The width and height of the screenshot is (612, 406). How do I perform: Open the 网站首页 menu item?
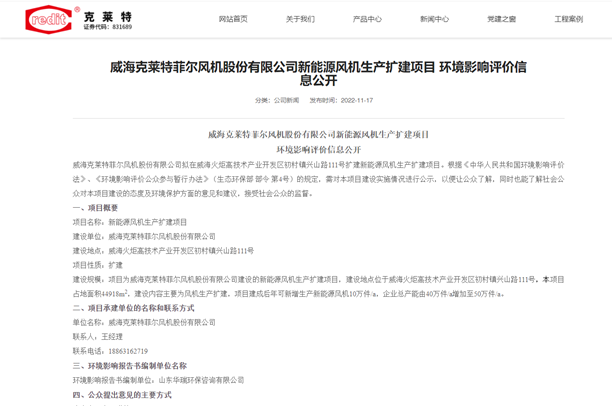click(233, 19)
